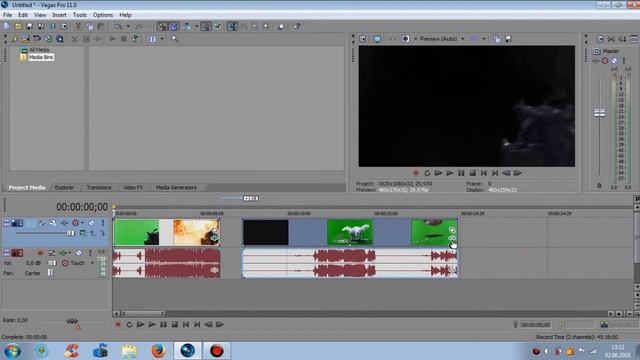Image resolution: width=640 pixels, height=360 pixels.
Task: Click Record in timeline transport bar
Action: coord(118,324)
